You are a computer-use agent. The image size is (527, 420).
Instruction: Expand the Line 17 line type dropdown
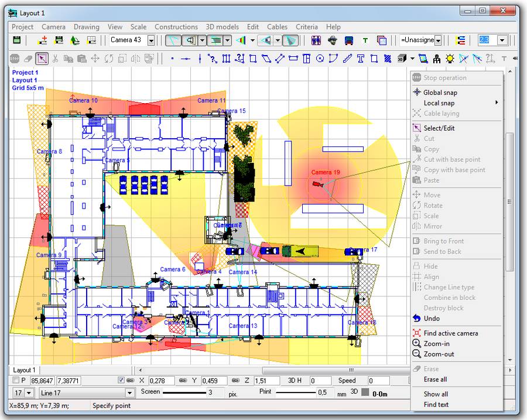130,392
